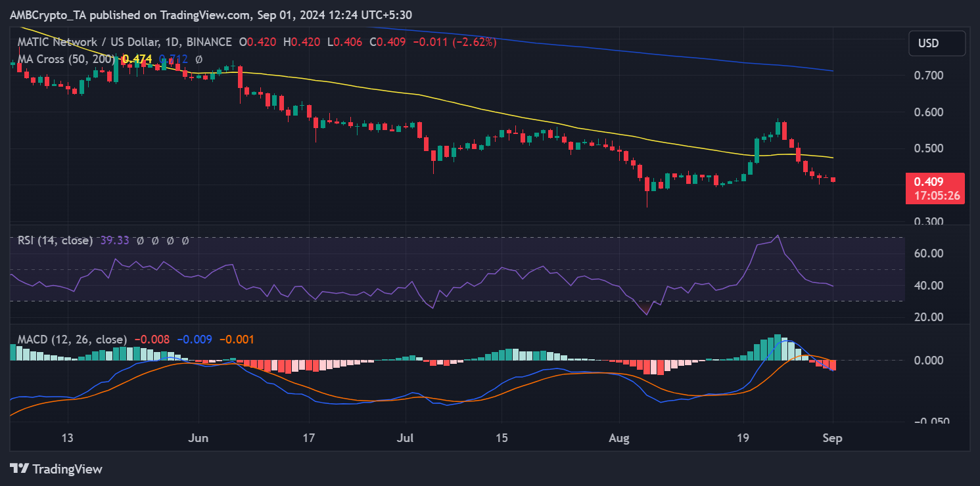Click the USD currency button
Image resolution: width=980 pixels, height=486 pixels.
click(x=937, y=43)
